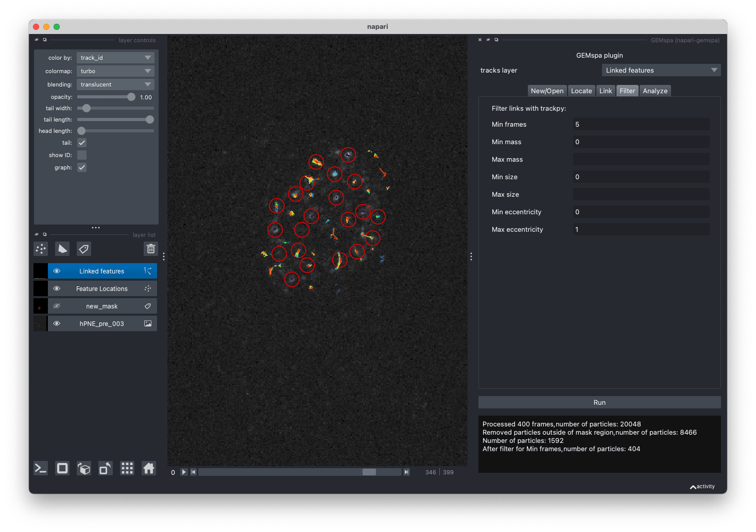Click the image type icon on hPNE_pre_003
This screenshot has width=756, height=532.
click(148, 323)
